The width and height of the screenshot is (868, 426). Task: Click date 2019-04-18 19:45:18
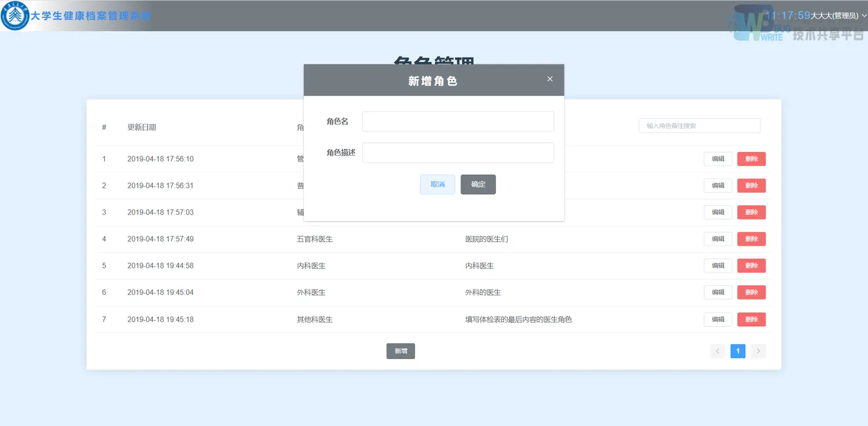tap(161, 320)
